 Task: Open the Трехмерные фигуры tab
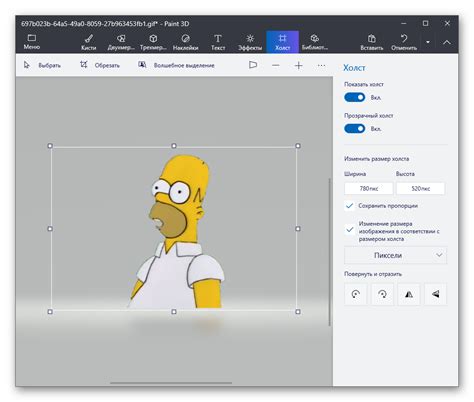coord(153,42)
